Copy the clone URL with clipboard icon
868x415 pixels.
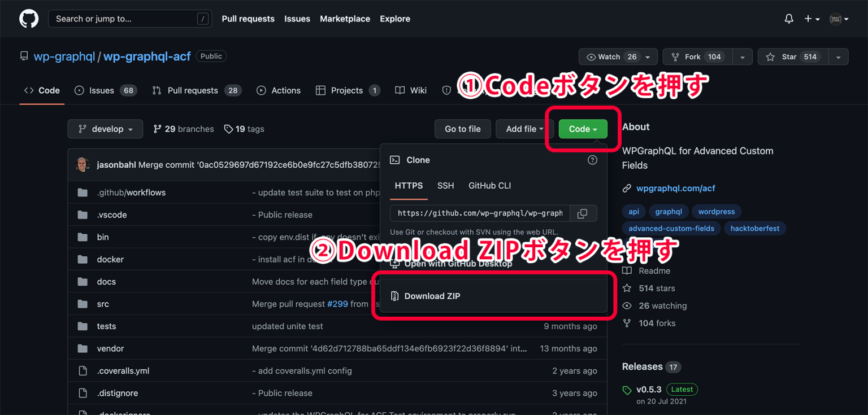583,213
